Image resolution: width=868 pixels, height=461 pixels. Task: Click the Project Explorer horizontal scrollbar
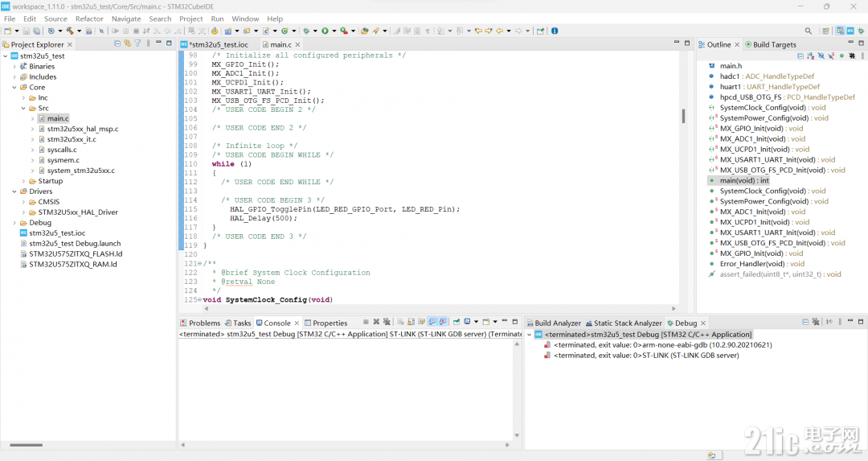[x=26, y=445]
